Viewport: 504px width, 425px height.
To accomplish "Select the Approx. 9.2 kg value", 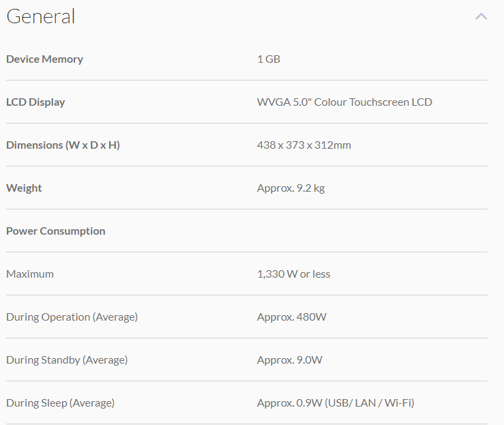I will point(291,188).
